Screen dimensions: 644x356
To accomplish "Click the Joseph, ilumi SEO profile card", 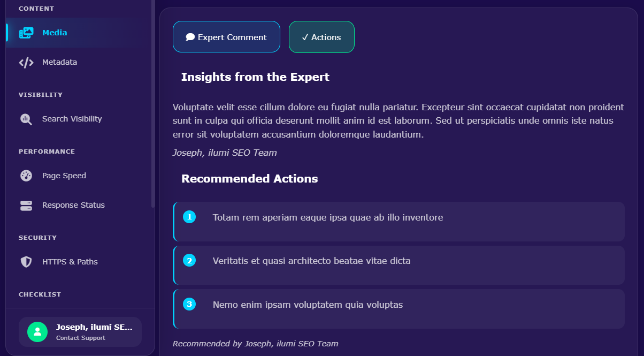I will tap(80, 332).
